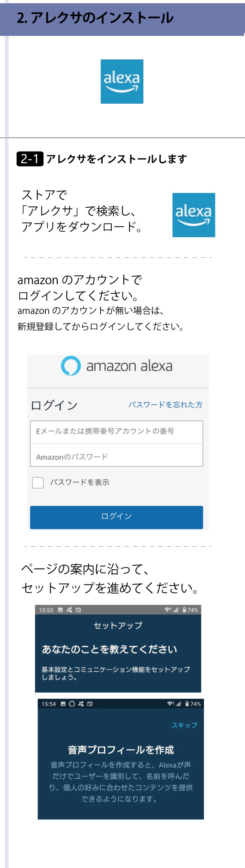Click the wifi icon in first status bar

168,610
